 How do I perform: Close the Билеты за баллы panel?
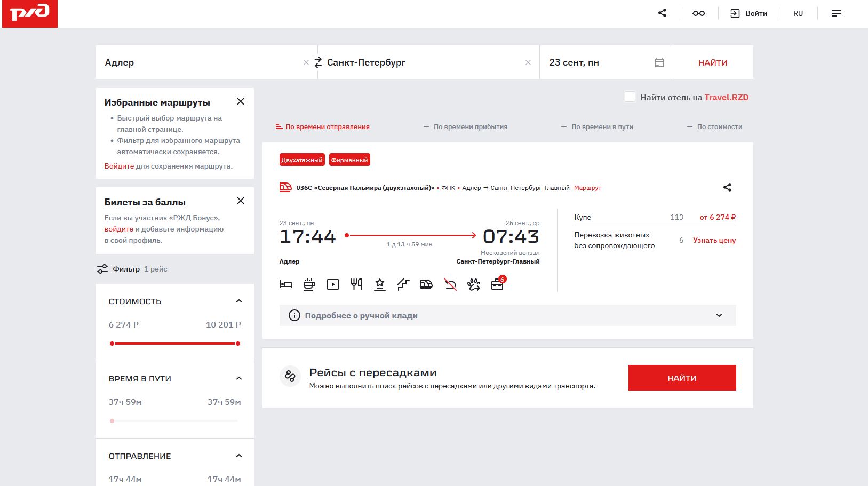(x=241, y=201)
